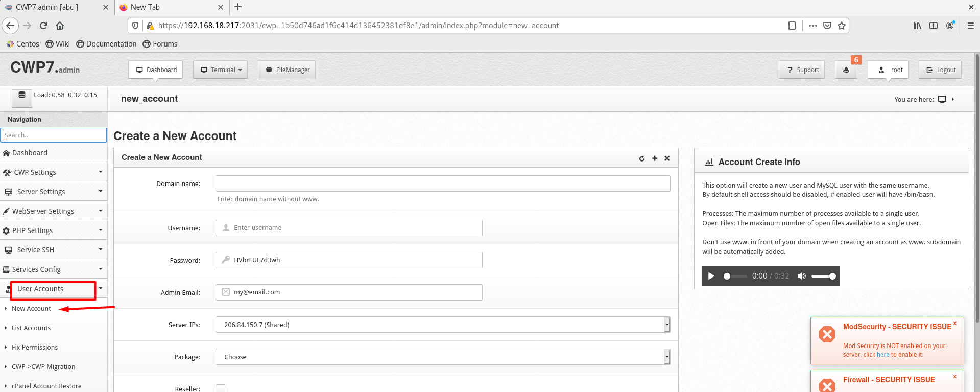Open cPanel Account Restore in sidebar
The width and height of the screenshot is (980, 392).
(x=46, y=386)
